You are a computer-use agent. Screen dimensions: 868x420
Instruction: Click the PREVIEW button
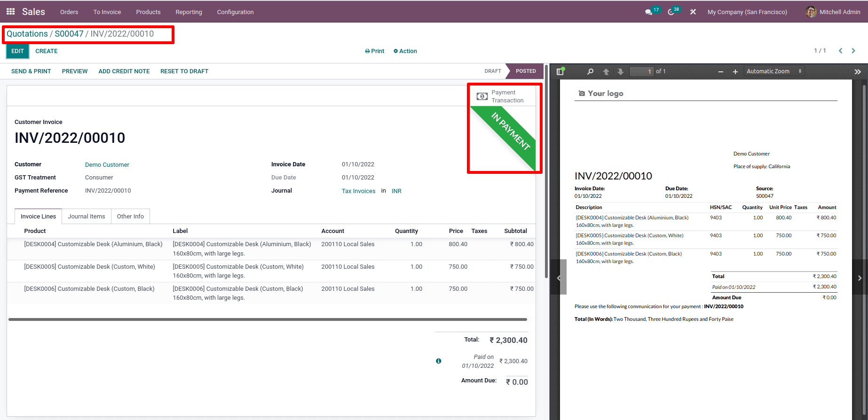tap(75, 71)
